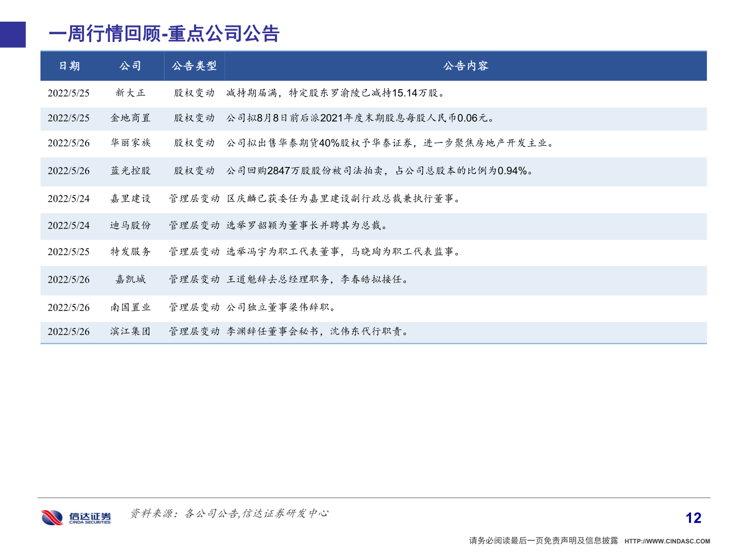The height and width of the screenshot is (560, 747).
Task: Click announcement about 区庆麟 appointment
Action: (343, 199)
